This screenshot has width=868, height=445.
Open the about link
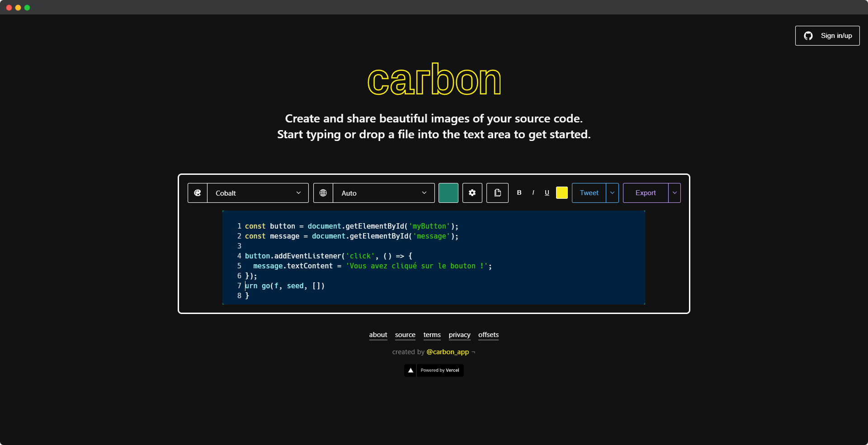tap(378, 335)
